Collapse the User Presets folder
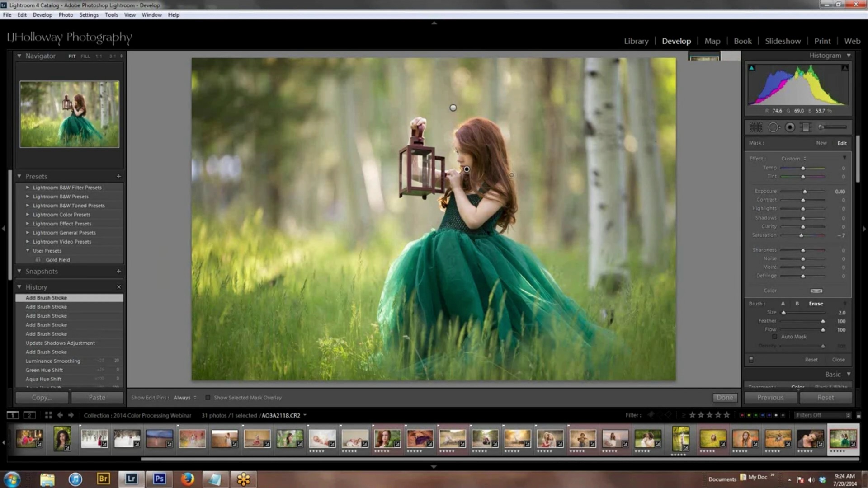Image resolution: width=868 pixels, height=488 pixels. click(28, 251)
